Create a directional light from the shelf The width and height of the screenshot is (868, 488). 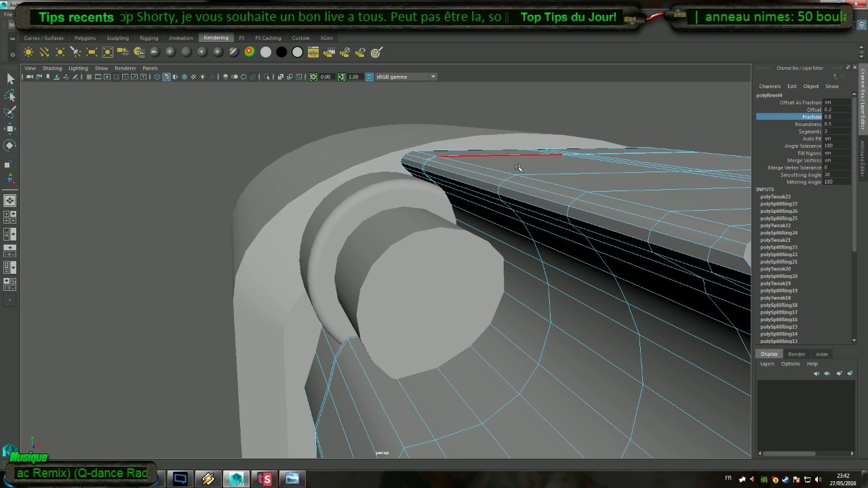(44, 52)
